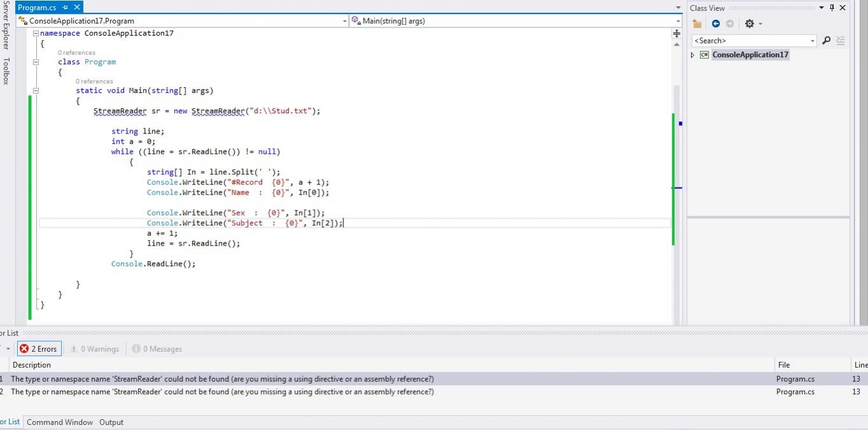
Task: Click the 0 references above Main method
Action: tap(94, 81)
